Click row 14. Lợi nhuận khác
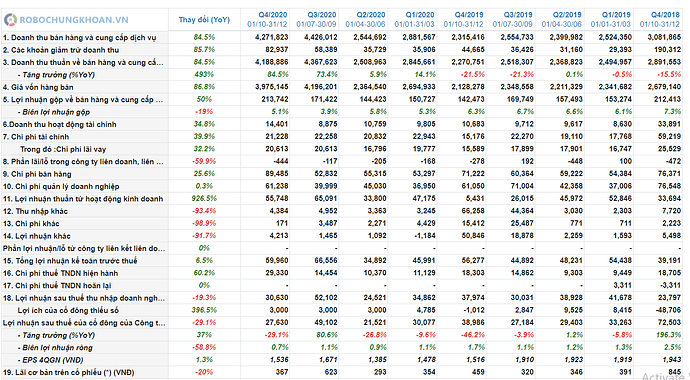The width and height of the screenshot is (690, 380). click(37, 236)
